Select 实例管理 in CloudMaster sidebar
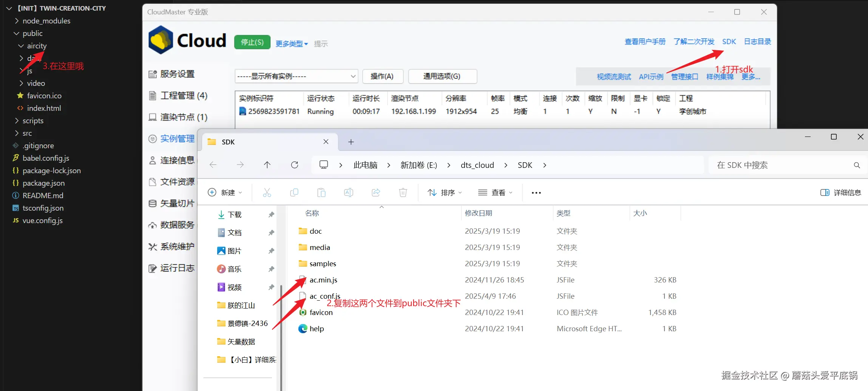Viewport: 868px width, 391px height. tap(172, 139)
